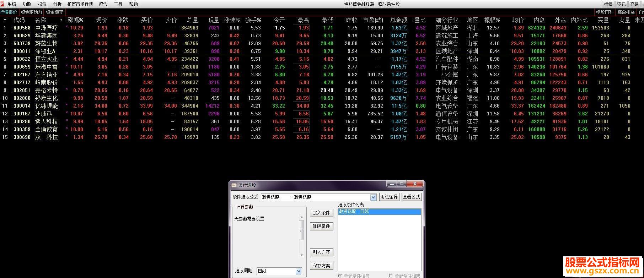Viewport: 644px width, 278px height.
Task: Select the 蔚蓝生物 stock row
Action: [x=322, y=43]
